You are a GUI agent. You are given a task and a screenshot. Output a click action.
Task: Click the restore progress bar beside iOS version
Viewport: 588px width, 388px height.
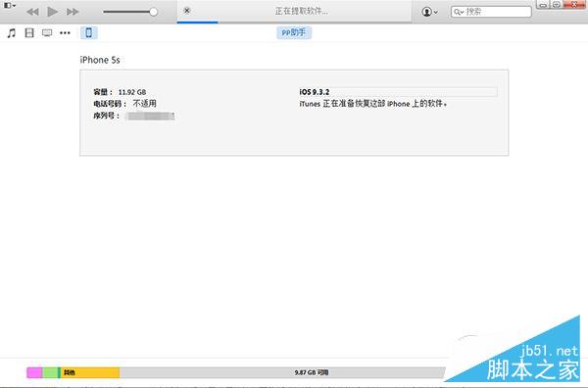[x=414, y=92]
